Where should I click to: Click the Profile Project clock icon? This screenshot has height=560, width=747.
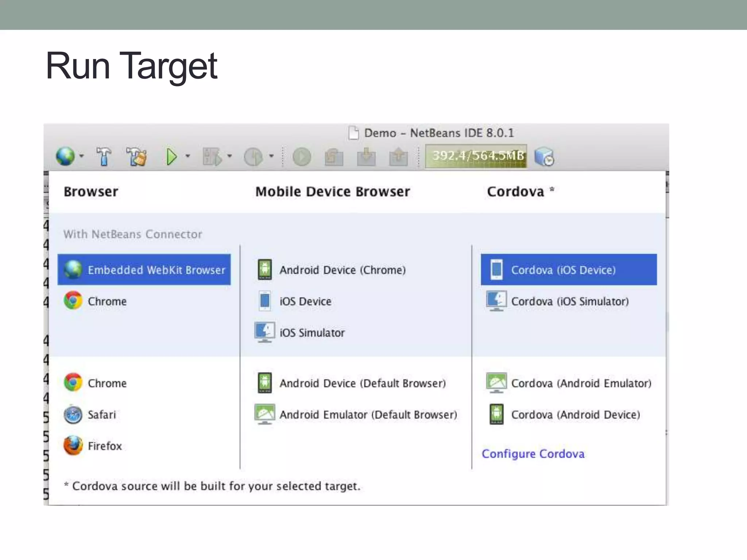pos(253,157)
